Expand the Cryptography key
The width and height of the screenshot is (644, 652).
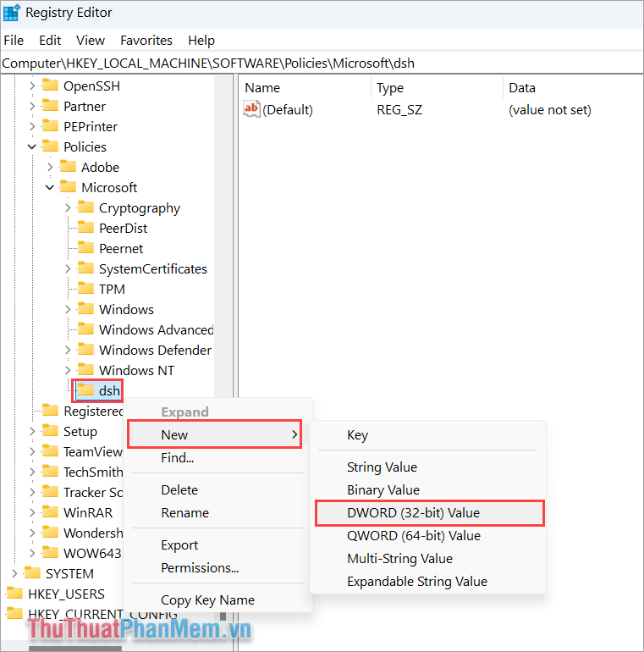pyautogui.click(x=68, y=208)
